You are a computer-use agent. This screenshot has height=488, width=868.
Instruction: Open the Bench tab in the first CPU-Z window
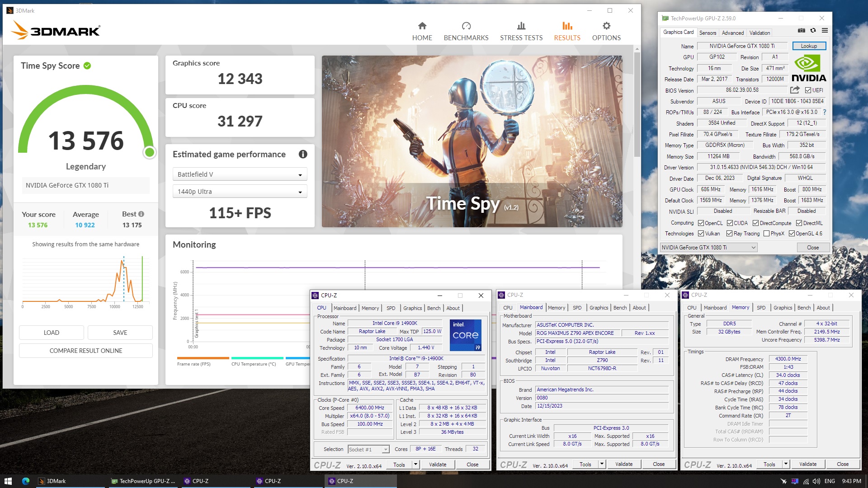tap(434, 308)
